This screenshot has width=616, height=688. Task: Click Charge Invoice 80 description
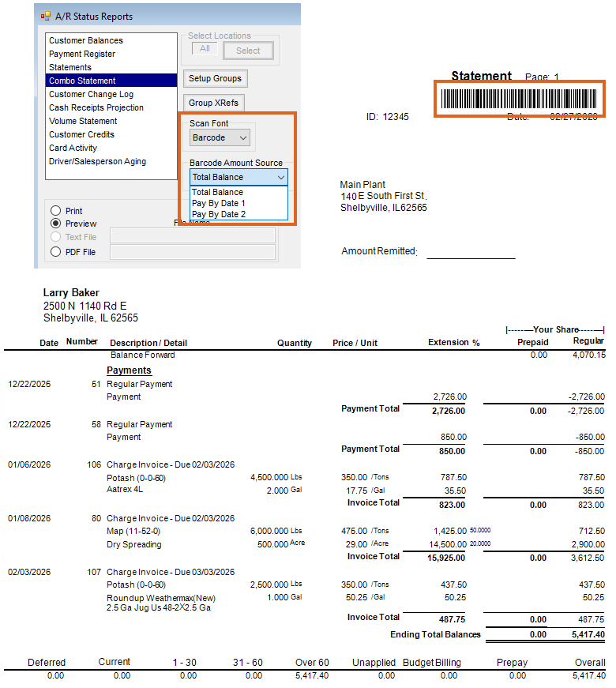(171, 518)
